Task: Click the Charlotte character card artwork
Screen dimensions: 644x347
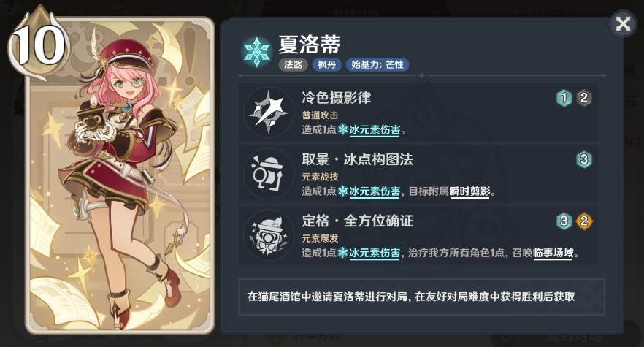Action: click(120, 175)
